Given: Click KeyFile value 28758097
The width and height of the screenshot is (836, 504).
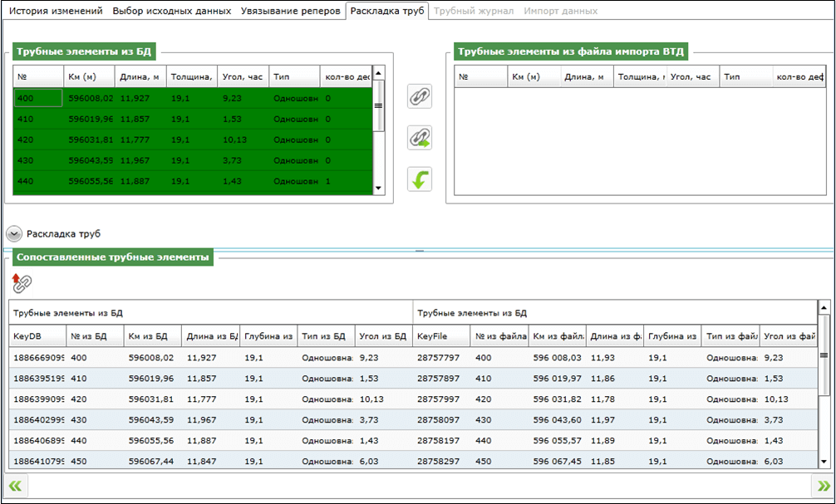Looking at the screenshot, I should pyautogui.click(x=438, y=420).
